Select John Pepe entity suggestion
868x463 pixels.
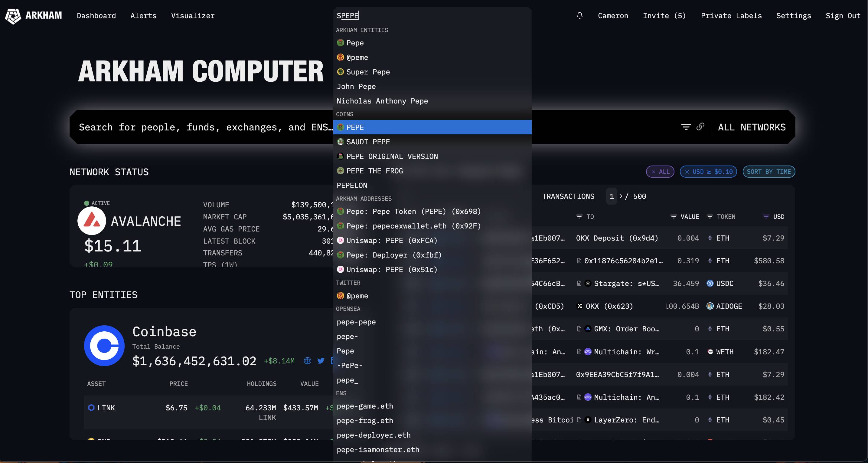pos(432,86)
